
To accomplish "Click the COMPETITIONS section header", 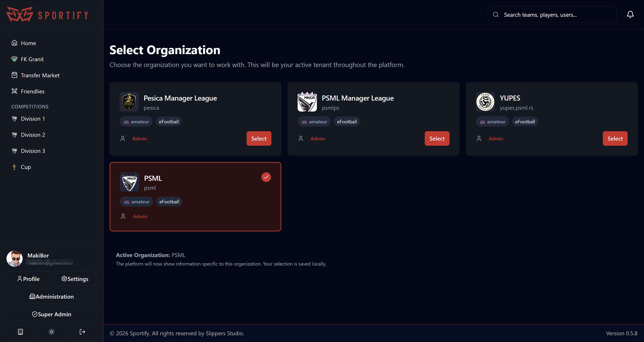I will point(30,106).
